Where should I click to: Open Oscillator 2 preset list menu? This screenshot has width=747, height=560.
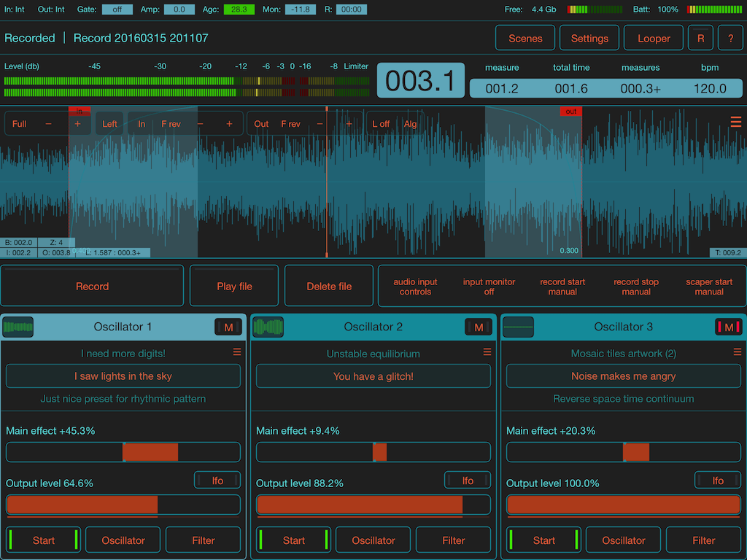pos(487,352)
